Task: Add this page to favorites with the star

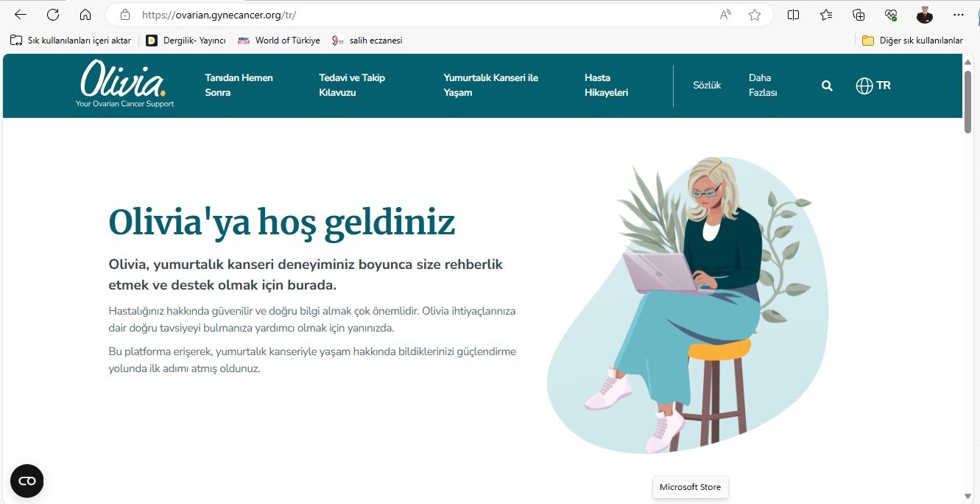Action: coord(755,15)
